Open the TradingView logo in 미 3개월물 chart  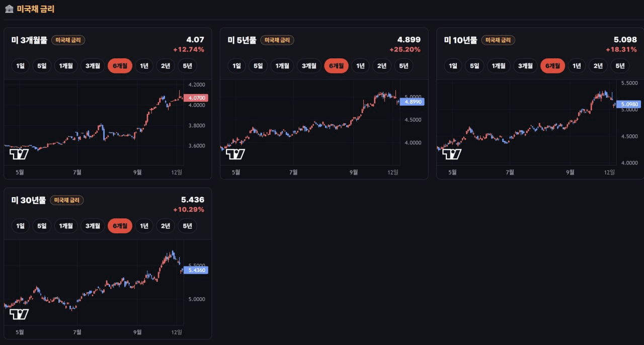point(19,154)
